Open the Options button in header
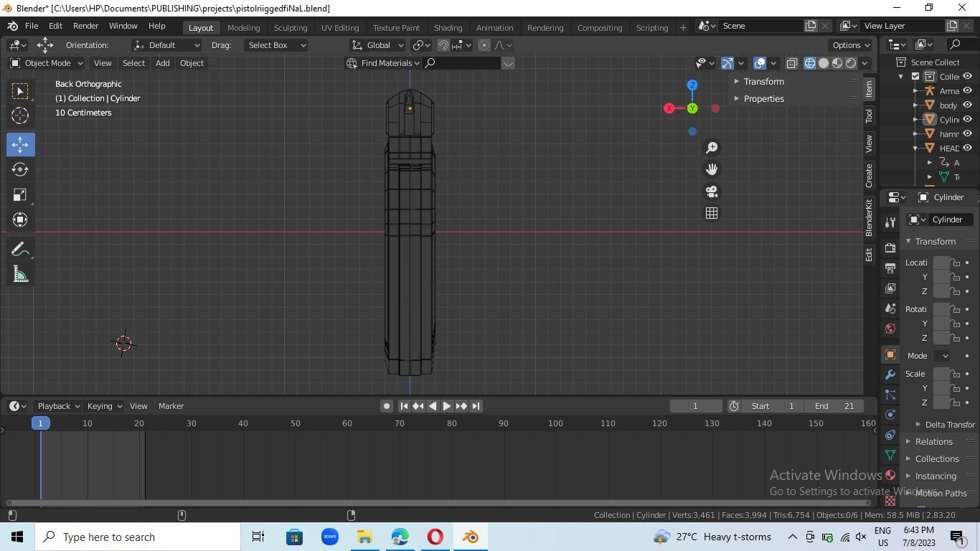 pos(851,45)
